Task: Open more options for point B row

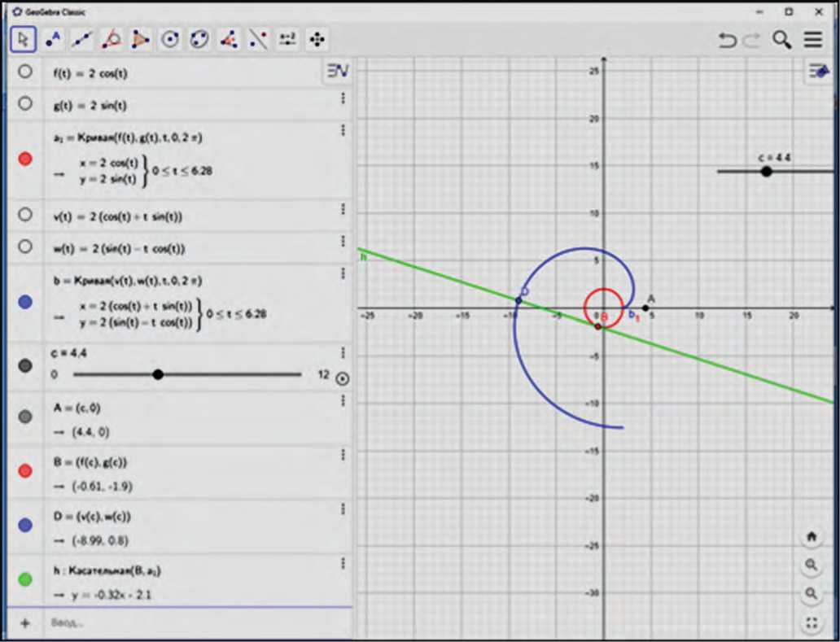Action: click(343, 455)
